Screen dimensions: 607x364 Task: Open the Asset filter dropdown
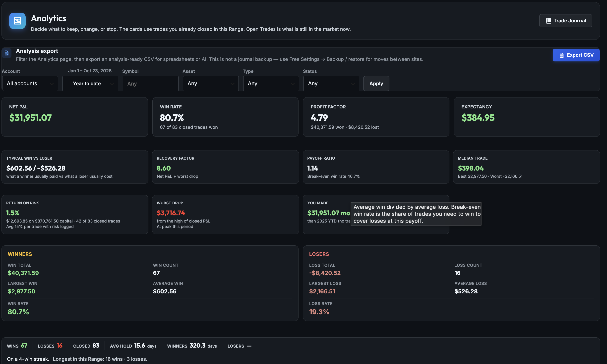pyautogui.click(x=211, y=84)
